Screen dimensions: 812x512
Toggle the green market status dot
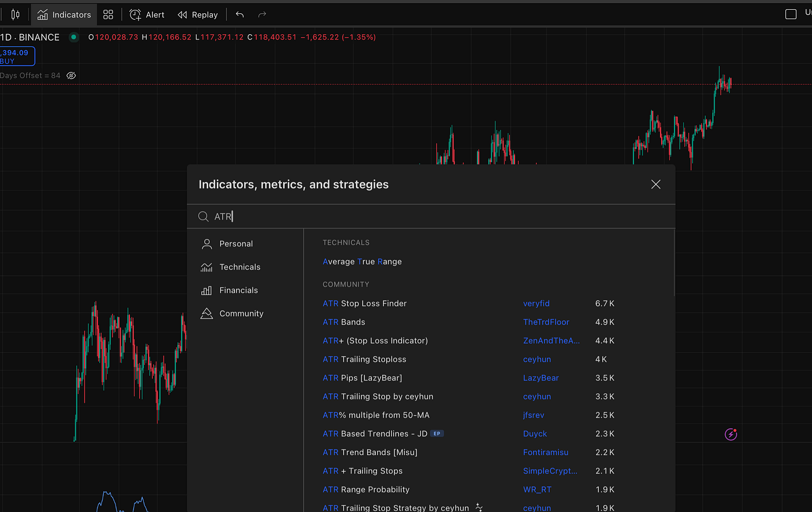coord(74,37)
